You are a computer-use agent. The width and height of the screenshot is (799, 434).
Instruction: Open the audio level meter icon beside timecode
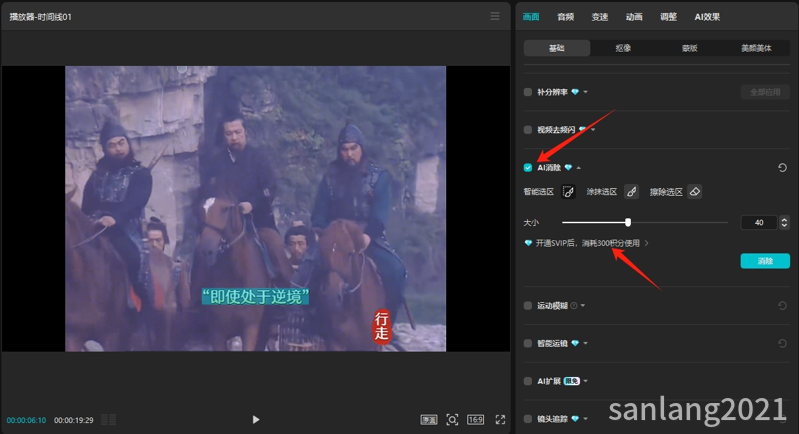[109, 420]
